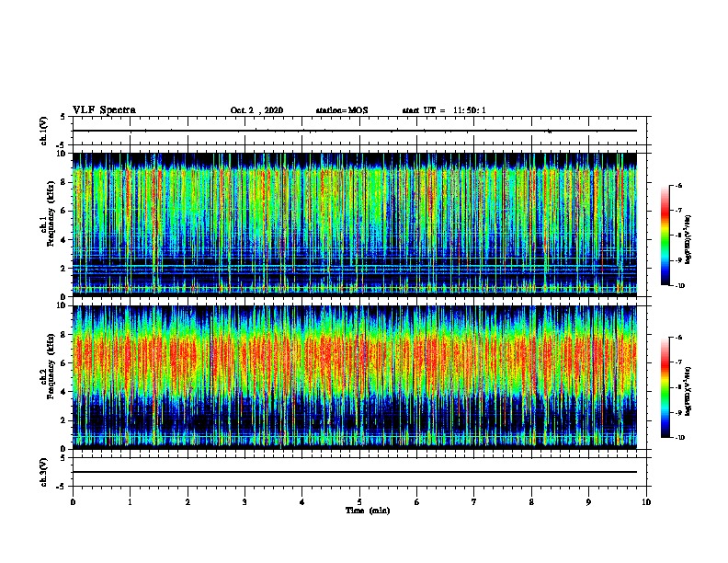Image resolution: width=728 pixels, height=563 pixels.
Task: Click the "ch.3(V)" waveform axis label
Action: click(x=43, y=472)
